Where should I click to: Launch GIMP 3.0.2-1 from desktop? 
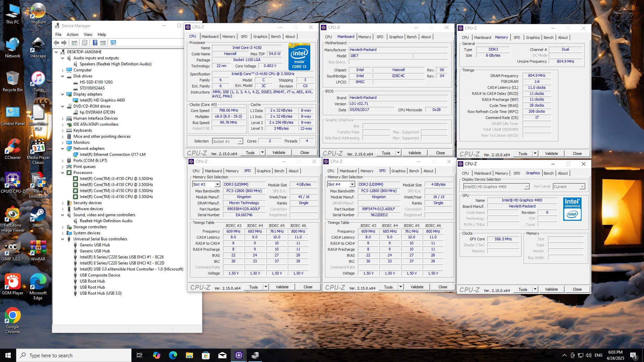(x=12, y=251)
